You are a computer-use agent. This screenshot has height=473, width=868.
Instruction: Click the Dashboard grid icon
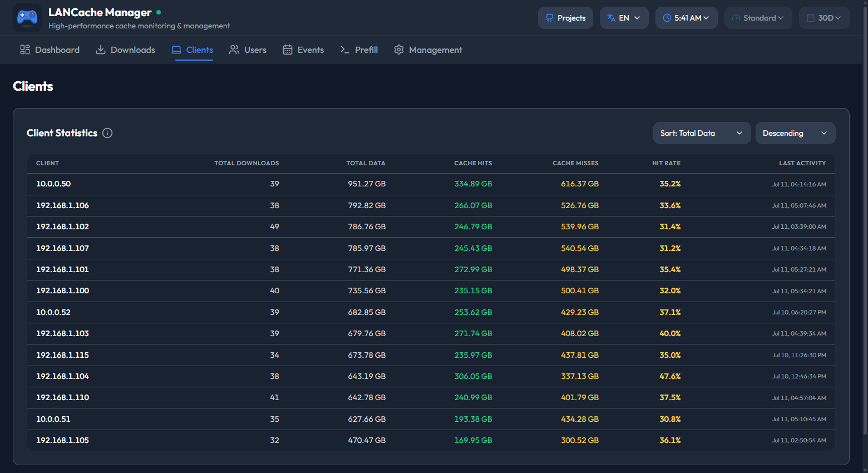point(24,50)
